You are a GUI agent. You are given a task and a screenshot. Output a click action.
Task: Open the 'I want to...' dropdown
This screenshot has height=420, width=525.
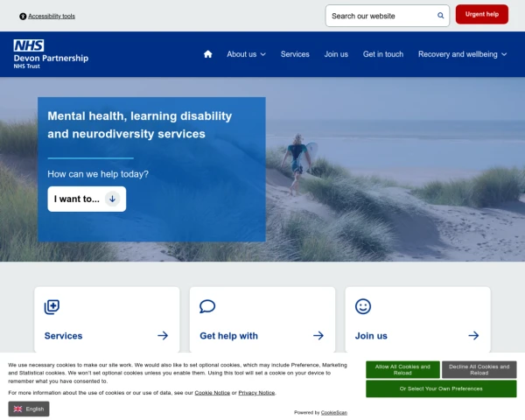(x=87, y=199)
